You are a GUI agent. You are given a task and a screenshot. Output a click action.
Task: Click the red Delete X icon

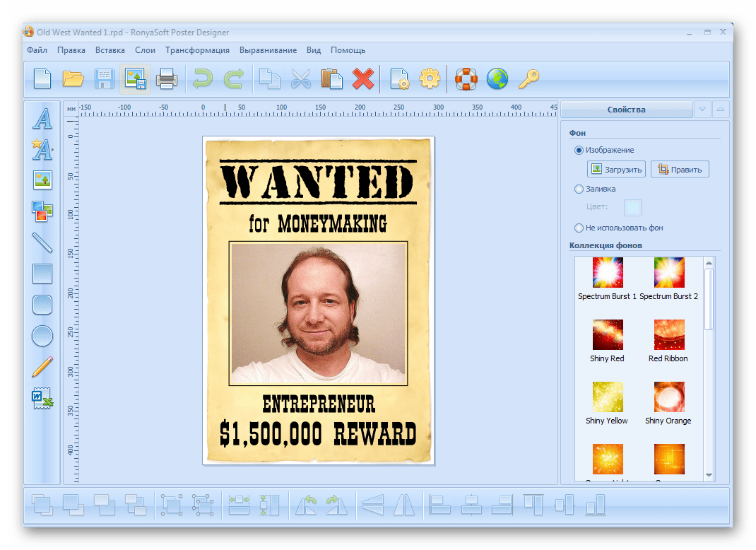point(363,78)
